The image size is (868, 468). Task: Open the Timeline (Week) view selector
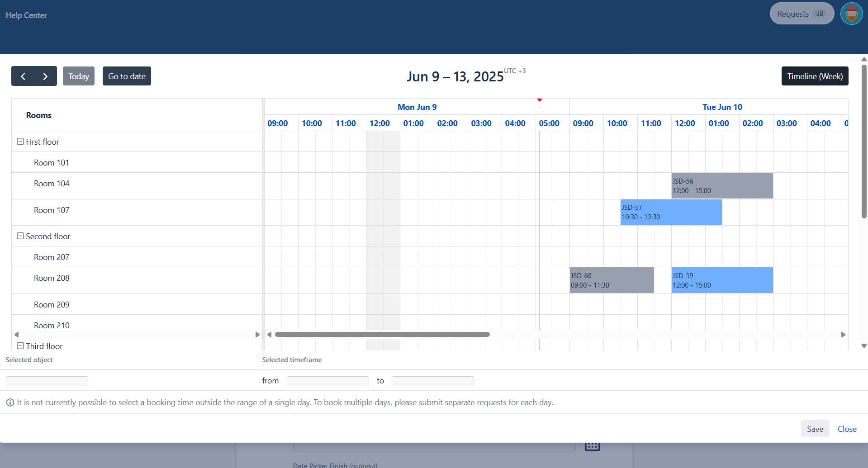[x=815, y=76]
